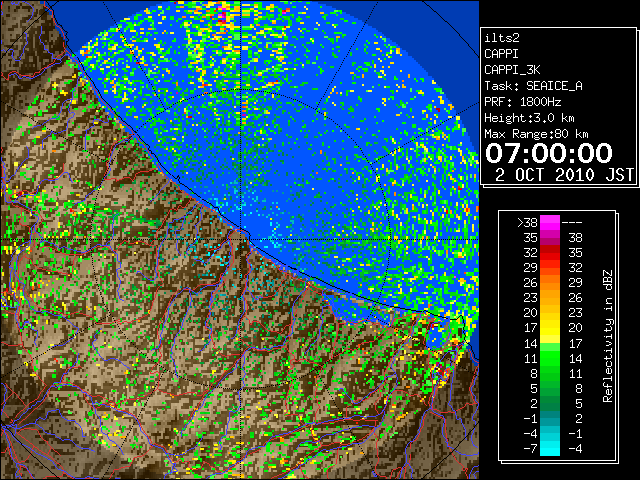Click the 'Height:3.0 km' line
Screen dimensions: 640x480
point(529,118)
